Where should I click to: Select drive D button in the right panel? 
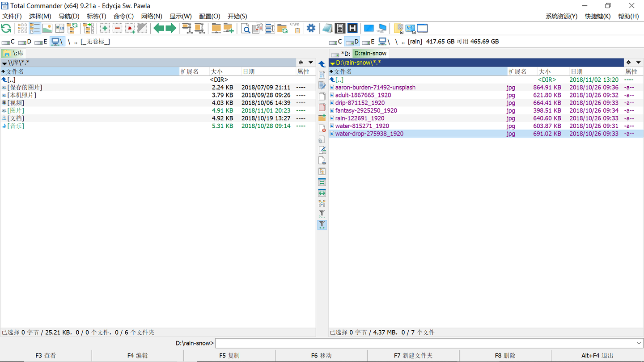(352, 42)
